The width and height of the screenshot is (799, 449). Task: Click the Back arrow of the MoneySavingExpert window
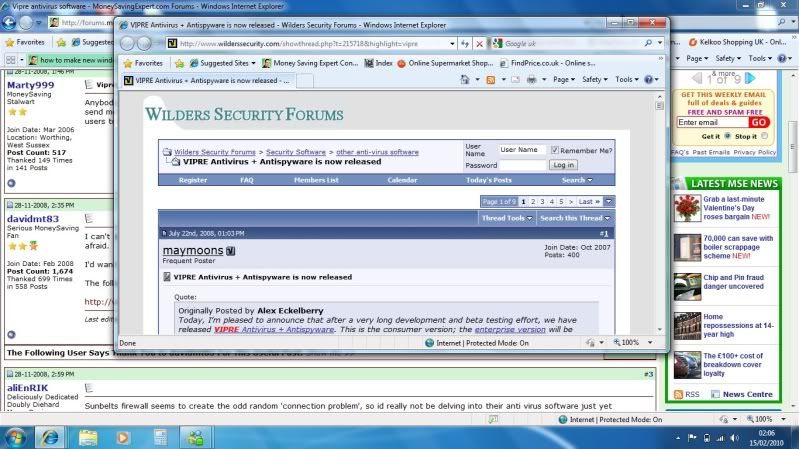[9, 22]
